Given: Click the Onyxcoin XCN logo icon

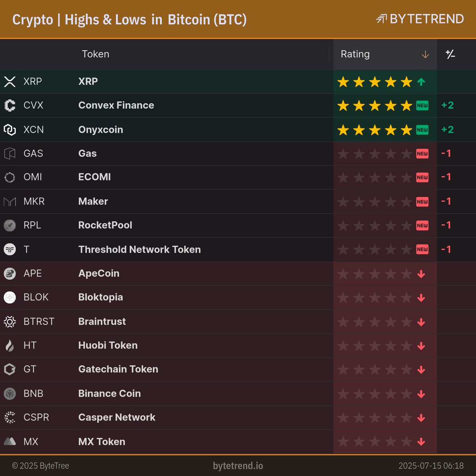Looking at the screenshot, I should (x=10, y=130).
